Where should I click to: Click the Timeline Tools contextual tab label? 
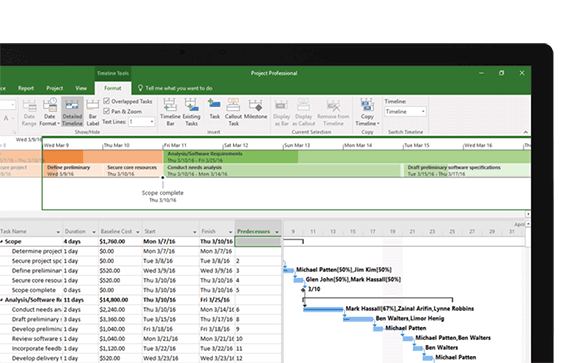tap(113, 73)
